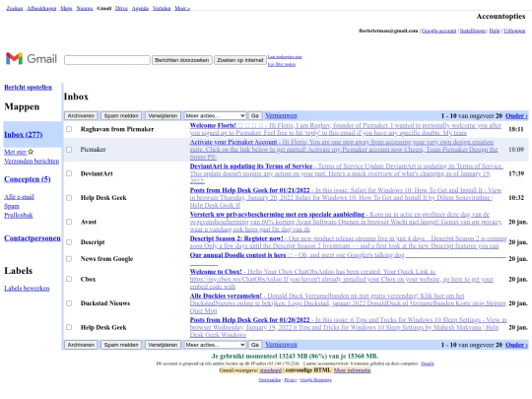Tick checkbox for the Picmaker activation email
Screen dimensions: 532x399
(x=69, y=150)
